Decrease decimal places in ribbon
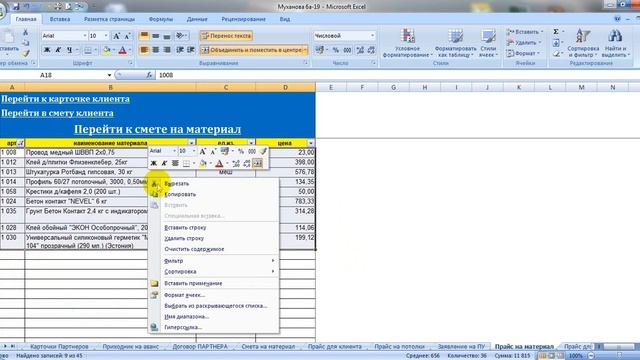This screenshot has width=640, height=360. [x=371, y=50]
